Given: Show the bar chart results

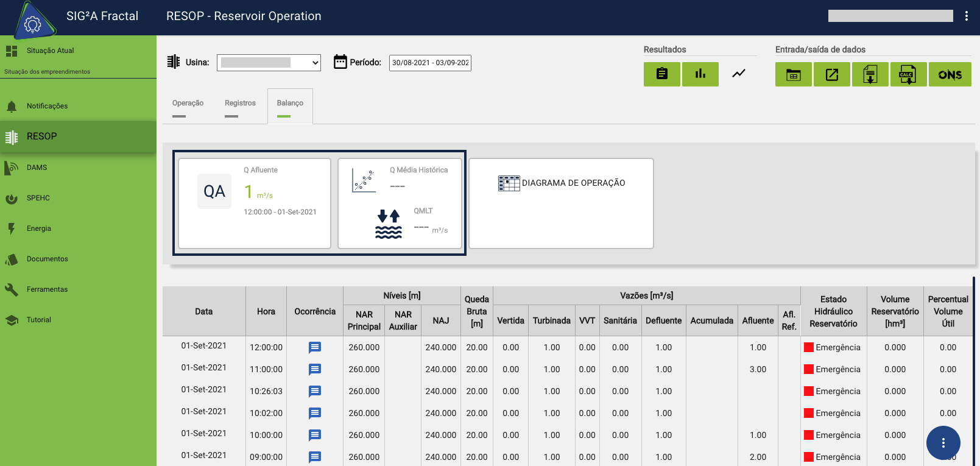Looking at the screenshot, I should click(700, 74).
